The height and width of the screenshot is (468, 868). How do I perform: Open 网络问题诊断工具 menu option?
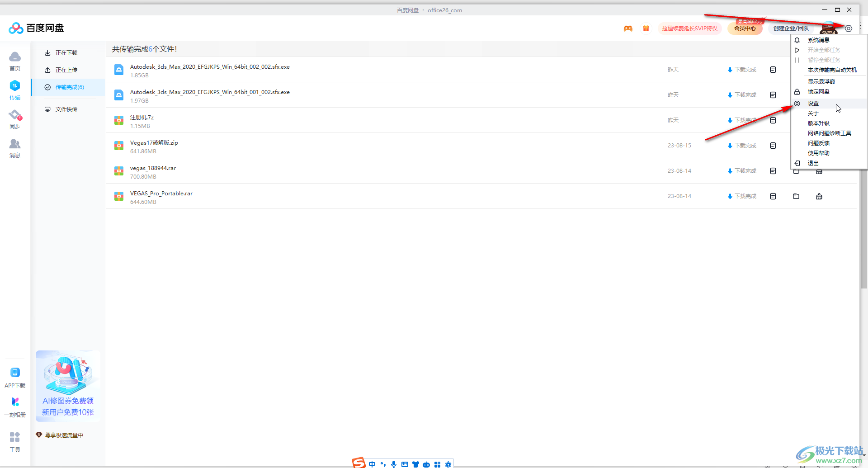click(x=829, y=133)
